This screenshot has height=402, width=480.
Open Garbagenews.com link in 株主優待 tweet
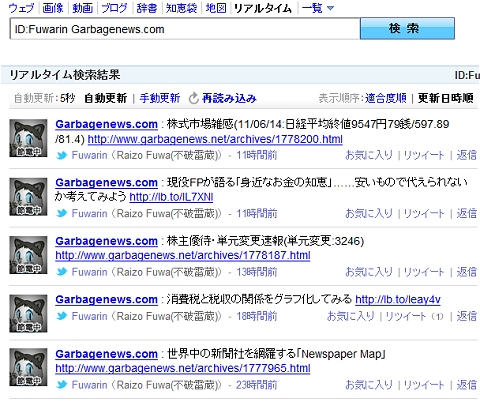pos(106,241)
